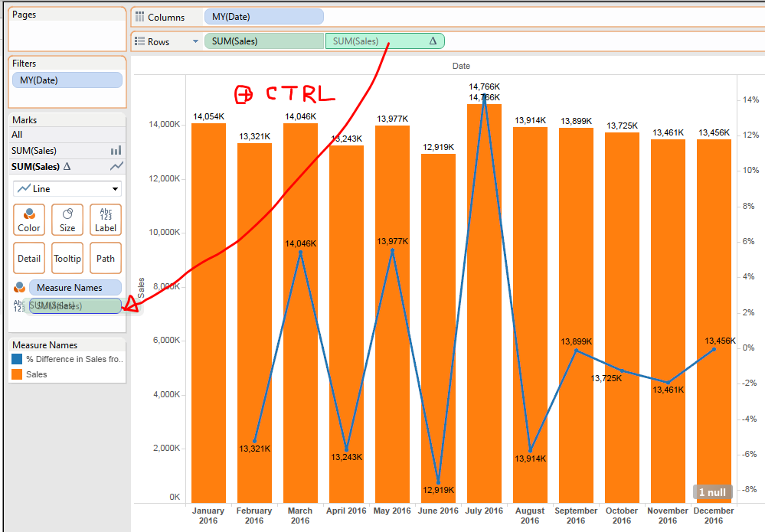765x532 pixels.
Task: Click the bar chart icon beside SUM(Sales) marks
Action: (x=116, y=150)
